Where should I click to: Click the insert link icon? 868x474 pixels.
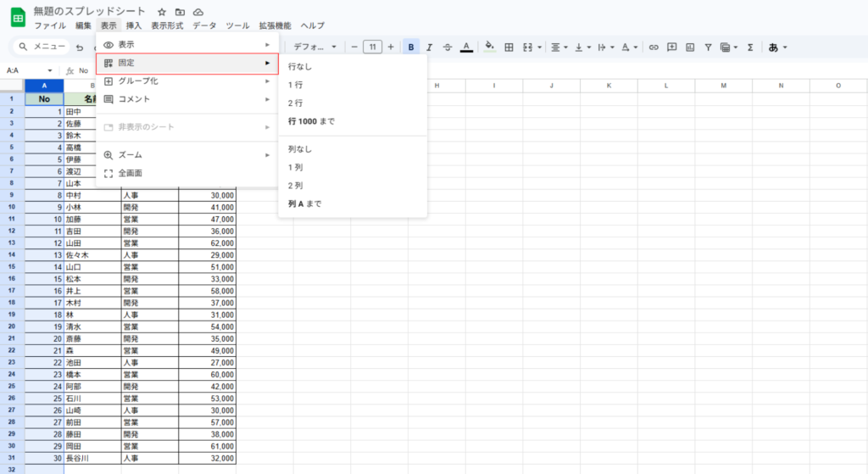(x=654, y=47)
